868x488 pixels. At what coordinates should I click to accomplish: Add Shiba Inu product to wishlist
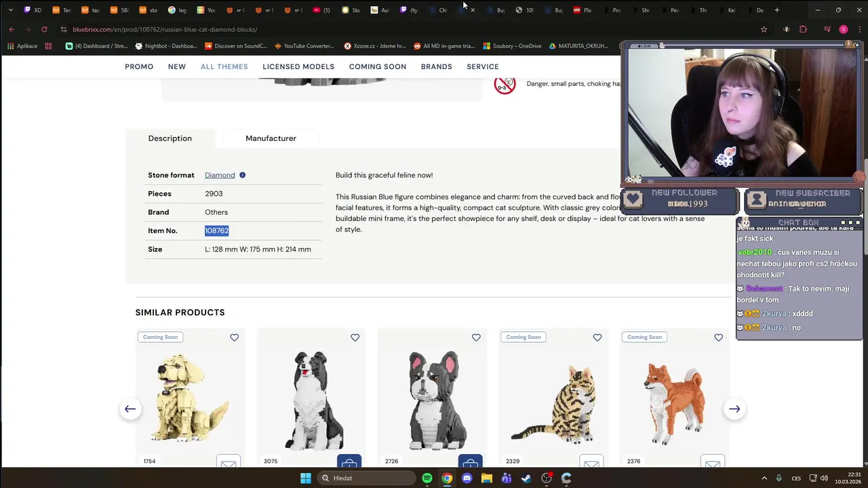point(718,338)
